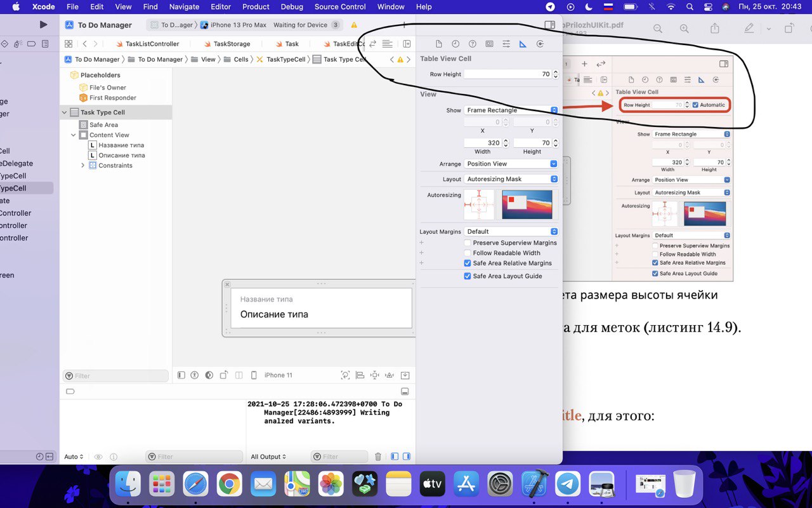The height and width of the screenshot is (508, 812).
Task: Click Width stepper in size inspector
Action: (506, 143)
